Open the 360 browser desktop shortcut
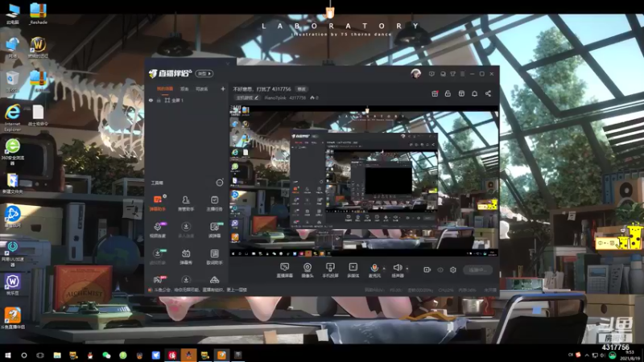Viewport: 644px width, 362px height. coord(12,151)
